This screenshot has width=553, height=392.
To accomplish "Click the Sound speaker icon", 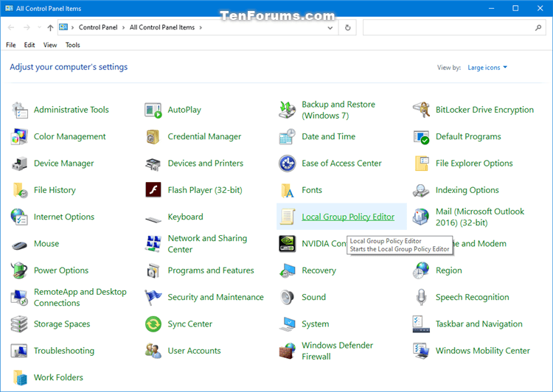I will tap(287, 297).
